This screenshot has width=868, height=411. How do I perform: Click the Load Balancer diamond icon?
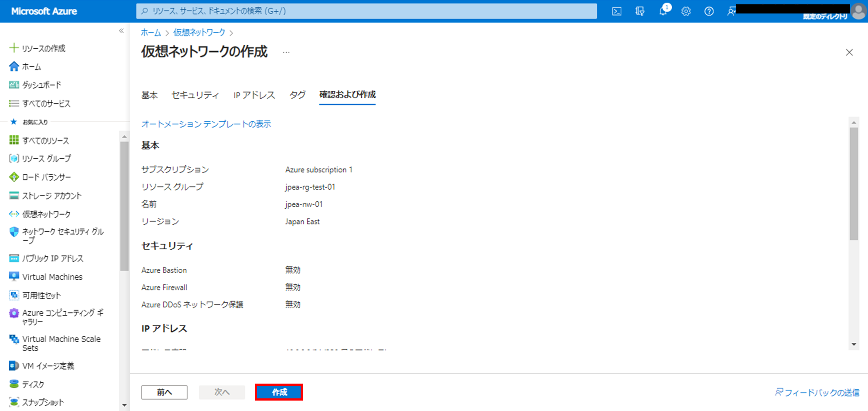pos(14,177)
